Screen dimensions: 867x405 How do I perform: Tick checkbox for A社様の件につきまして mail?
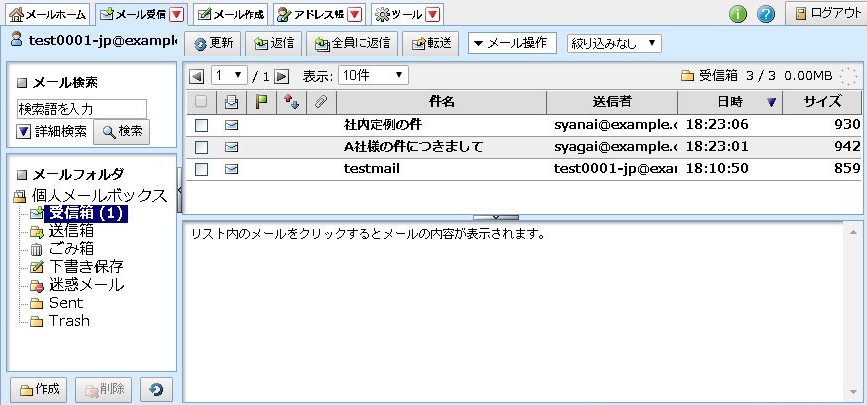[x=202, y=147]
